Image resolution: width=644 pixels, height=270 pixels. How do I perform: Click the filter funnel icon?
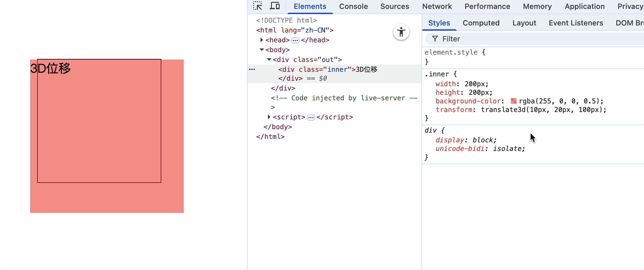(435, 39)
